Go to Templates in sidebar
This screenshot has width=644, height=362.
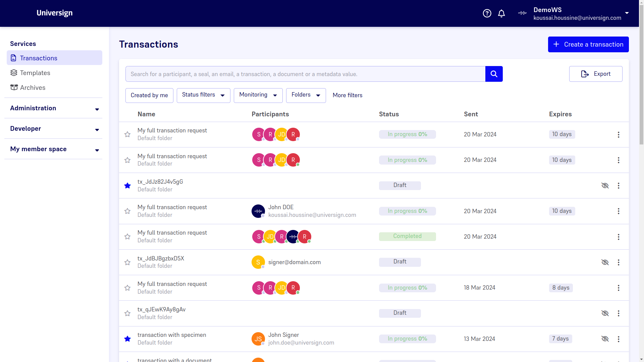(35, 73)
